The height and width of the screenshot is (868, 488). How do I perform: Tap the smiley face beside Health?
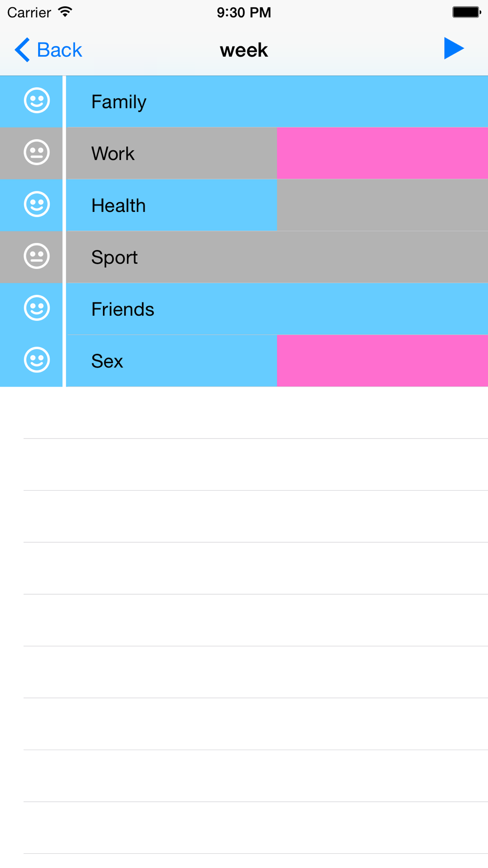click(x=37, y=205)
